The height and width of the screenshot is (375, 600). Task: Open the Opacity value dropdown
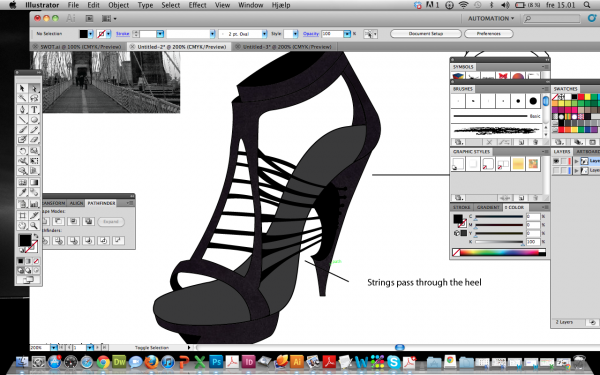tap(347, 34)
